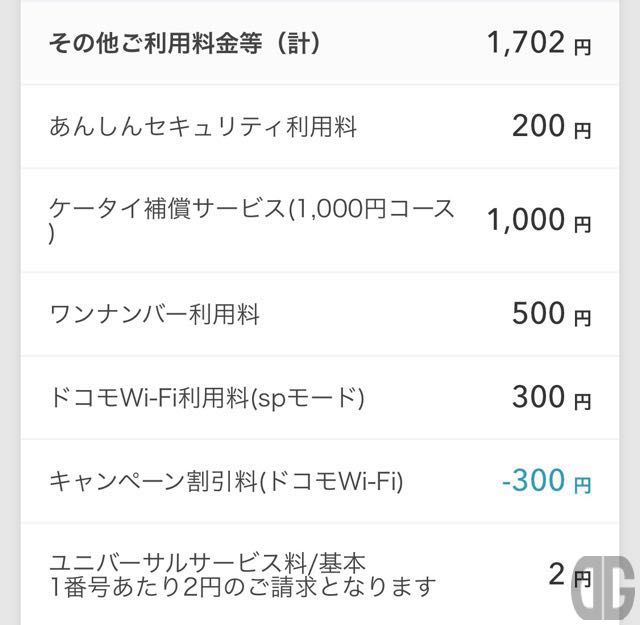Click the 200 円 security fee amount
Viewport: 640px width, 625px height.
click(x=551, y=126)
